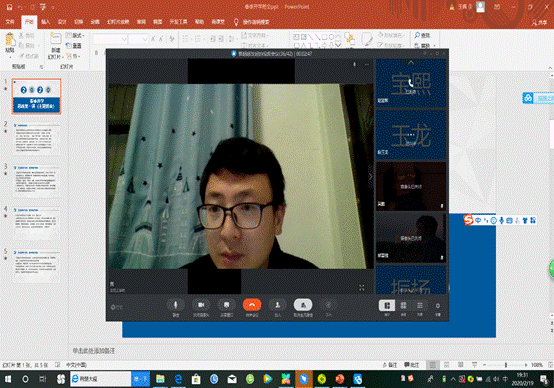Select the speaker layout view in the meeting

point(387,305)
